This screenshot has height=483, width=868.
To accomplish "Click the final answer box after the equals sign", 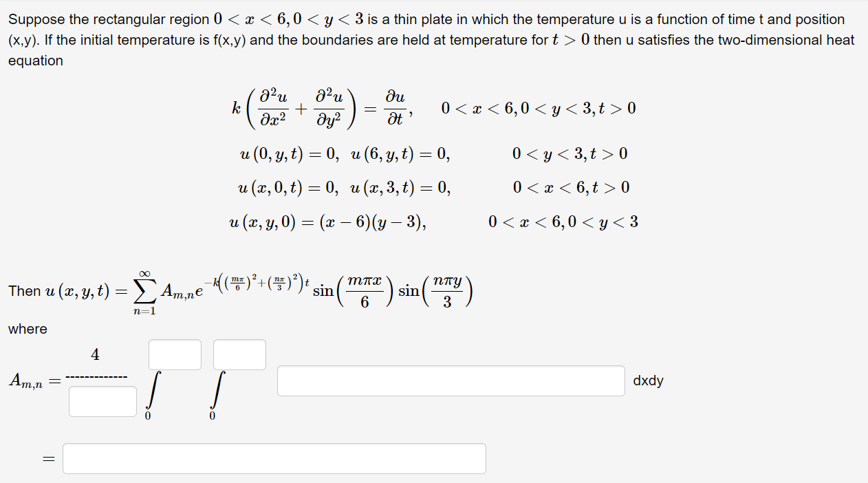I will coord(274,458).
